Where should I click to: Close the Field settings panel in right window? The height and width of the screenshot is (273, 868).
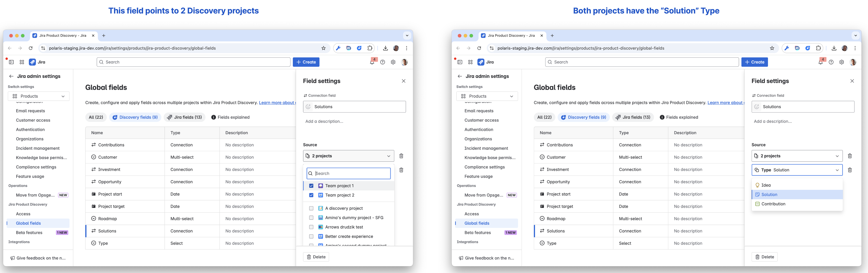point(852,81)
